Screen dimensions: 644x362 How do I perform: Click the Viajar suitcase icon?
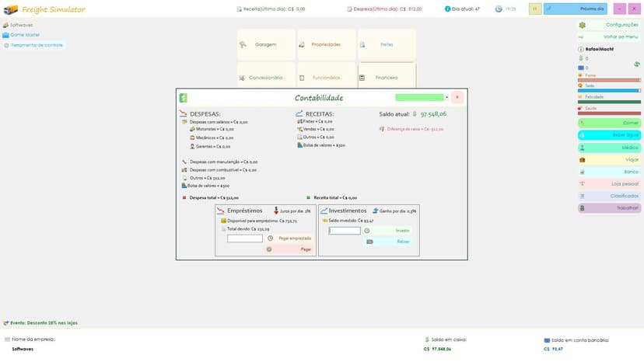[582, 160]
